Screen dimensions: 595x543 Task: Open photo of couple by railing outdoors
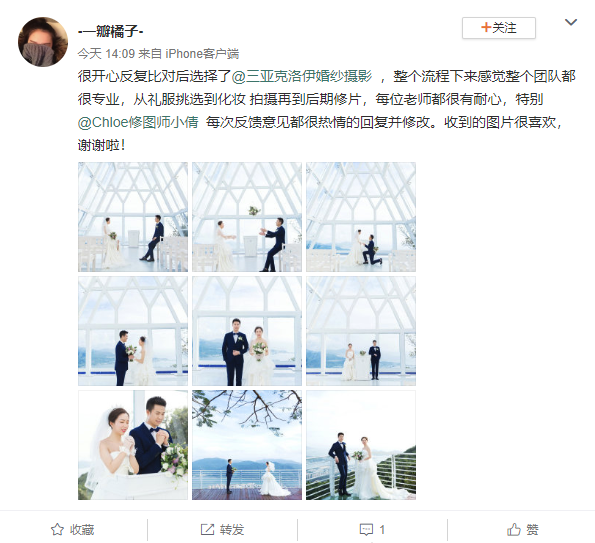coord(361,445)
